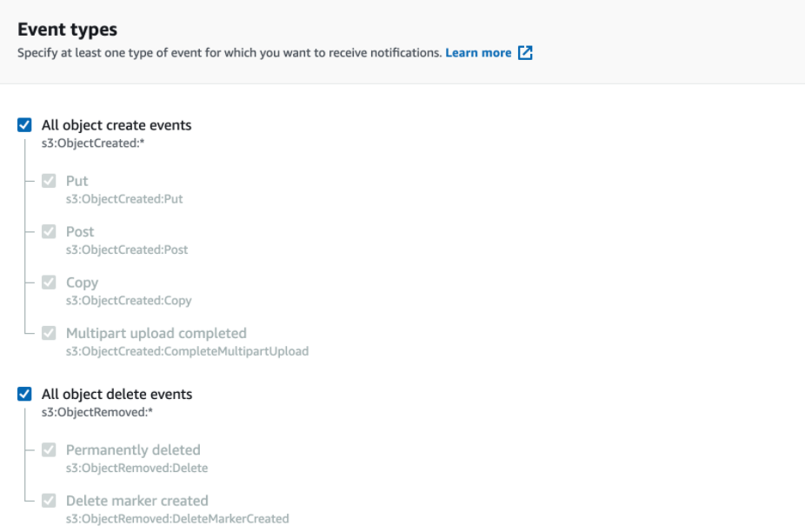The image size is (805, 532).
Task: Click the s3:ObjectRemoved:* event name text
Action: [x=97, y=412]
